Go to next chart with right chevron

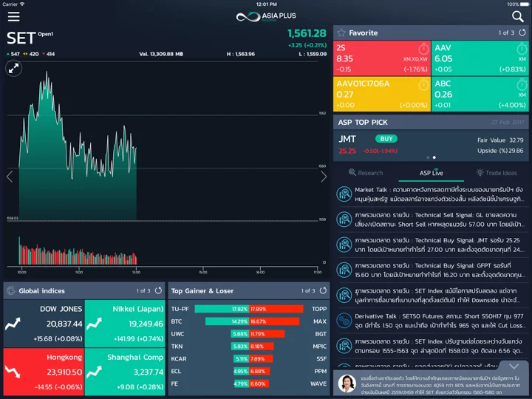[324, 177]
